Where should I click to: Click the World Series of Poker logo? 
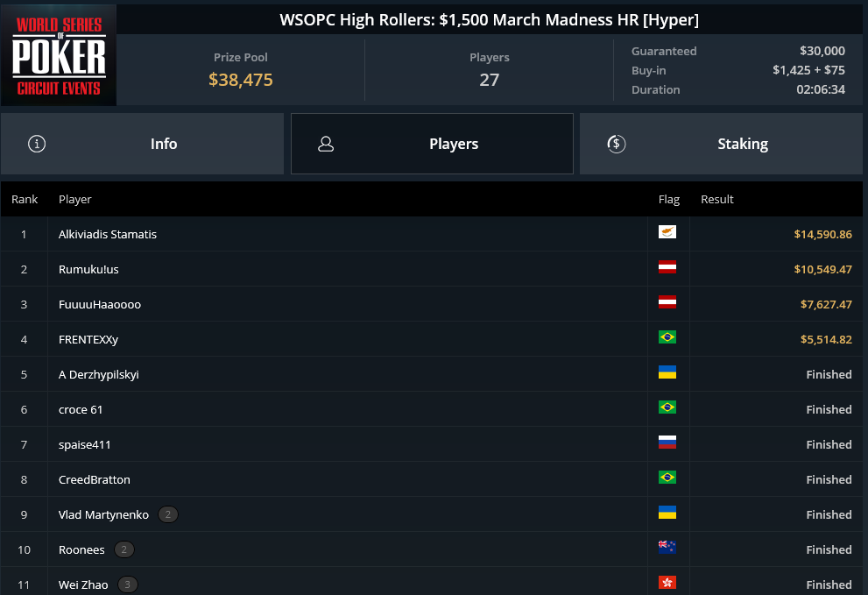click(x=59, y=55)
